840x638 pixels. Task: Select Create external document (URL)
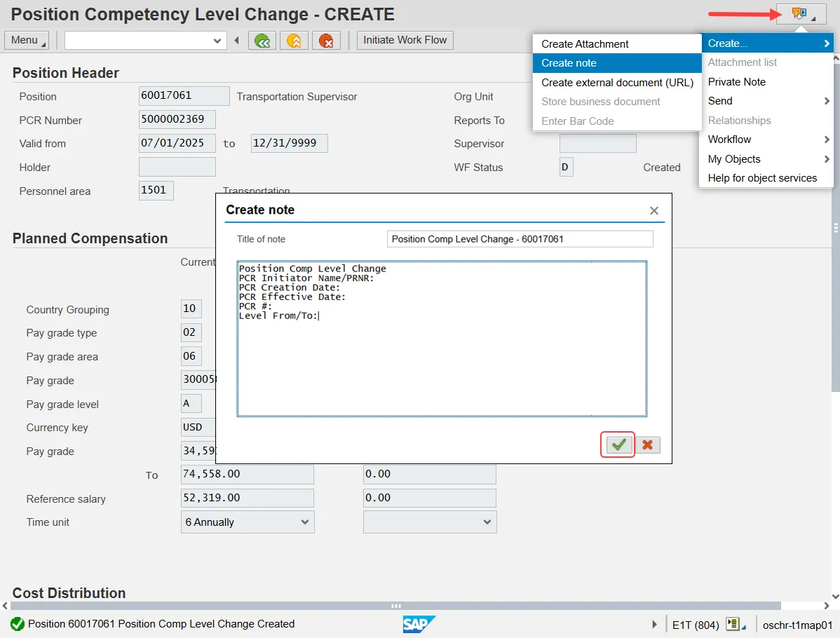pos(617,82)
